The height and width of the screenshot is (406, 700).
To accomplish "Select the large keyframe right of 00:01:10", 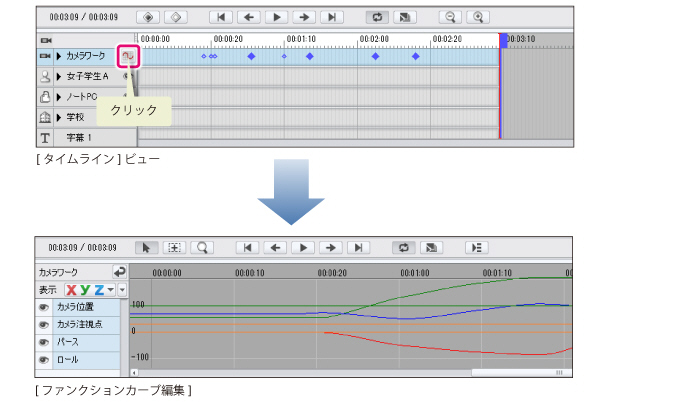I will [309, 56].
